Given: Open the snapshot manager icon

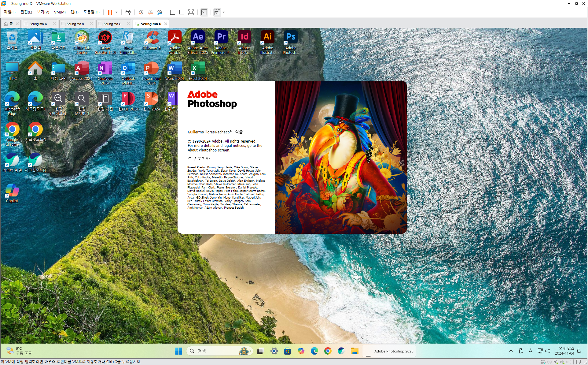Looking at the screenshot, I should point(160,12).
